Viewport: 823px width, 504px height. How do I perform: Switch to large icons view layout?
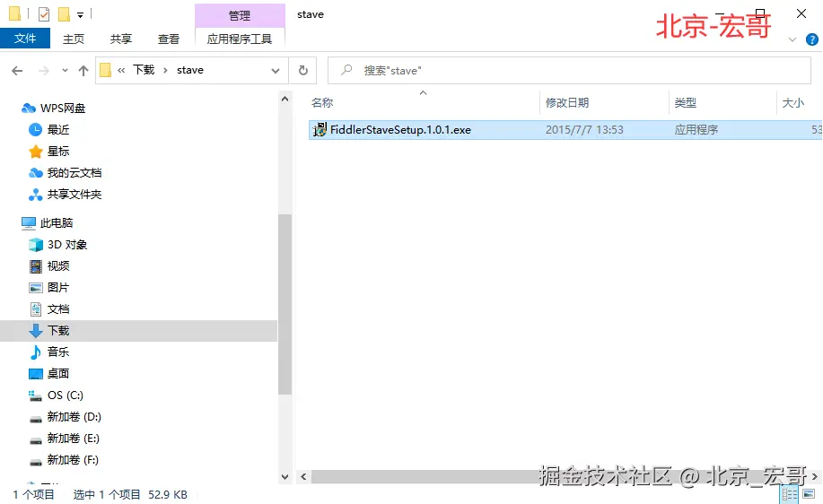(x=809, y=494)
